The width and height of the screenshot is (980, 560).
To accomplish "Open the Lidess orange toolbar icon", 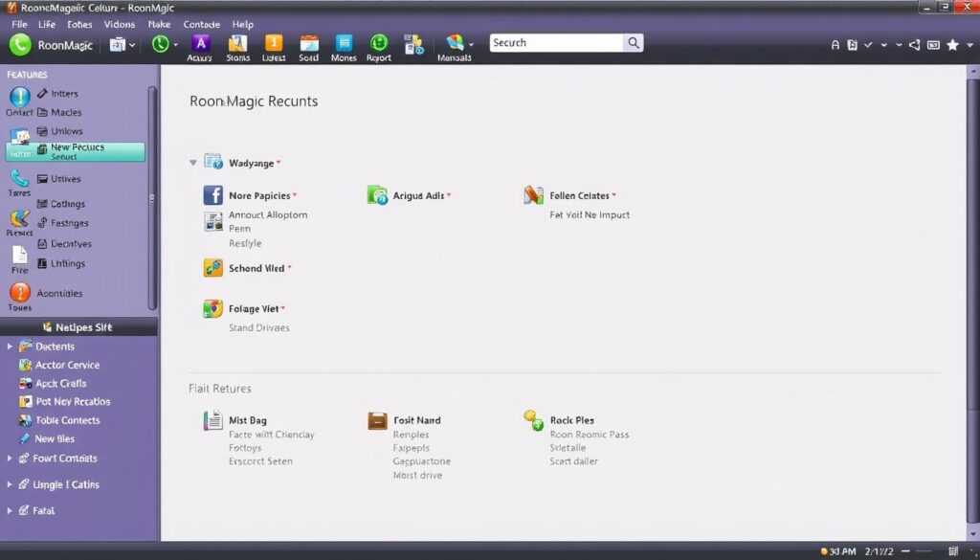I will (274, 43).
